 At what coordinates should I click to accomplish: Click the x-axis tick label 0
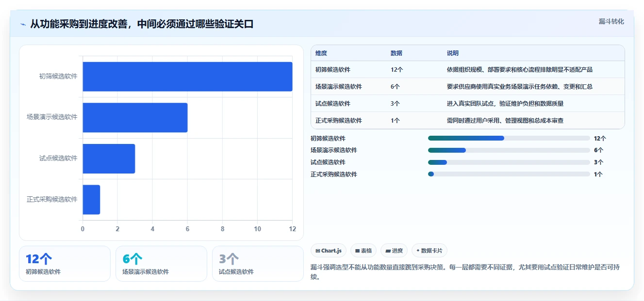(83, 229)
